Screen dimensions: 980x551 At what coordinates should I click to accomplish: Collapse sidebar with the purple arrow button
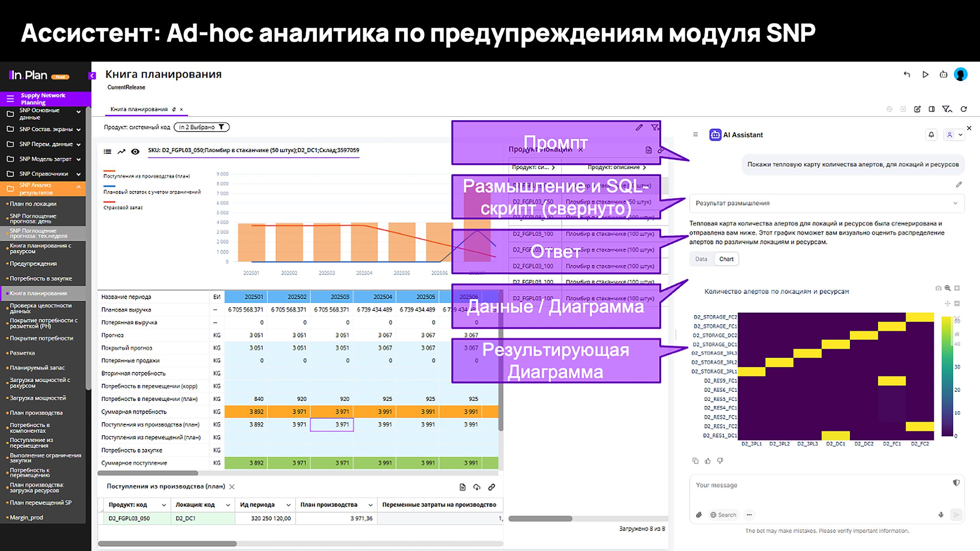coord(92,75)
